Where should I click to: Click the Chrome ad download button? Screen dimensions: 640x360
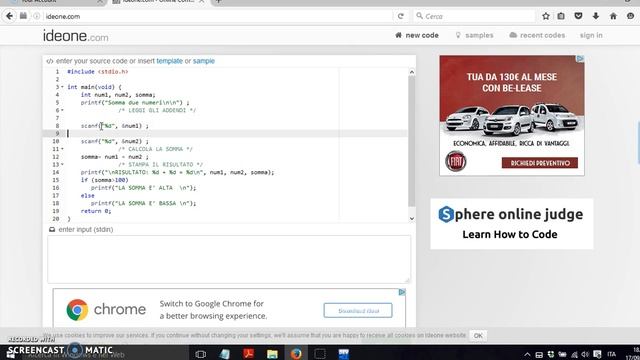click(358, 311)
